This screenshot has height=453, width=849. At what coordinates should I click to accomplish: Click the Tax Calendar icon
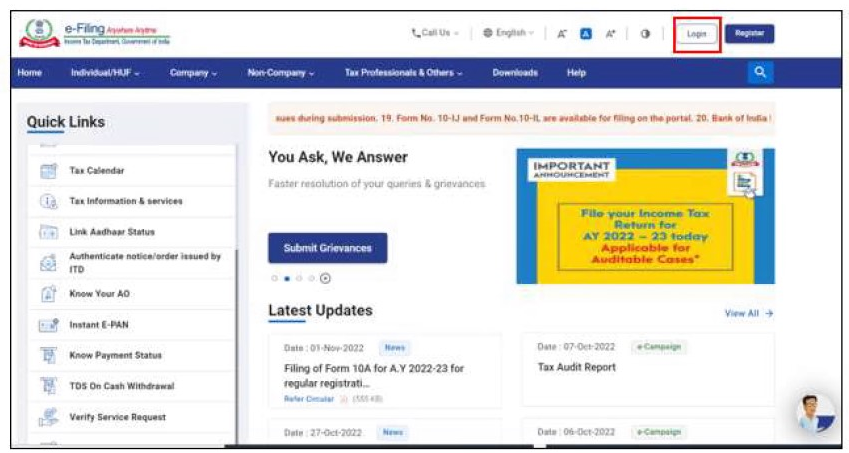click(48, 171)
